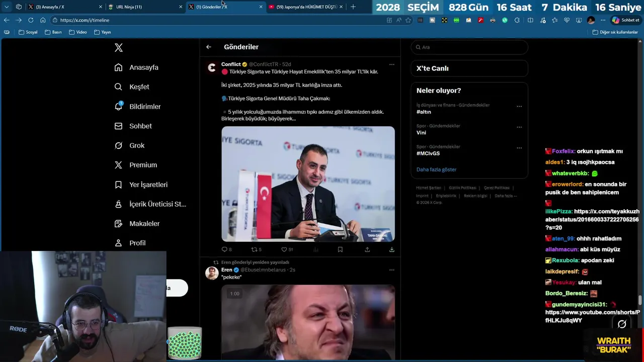Open browser profile avatar
The image size is (644, 362).
click(591, 20)
